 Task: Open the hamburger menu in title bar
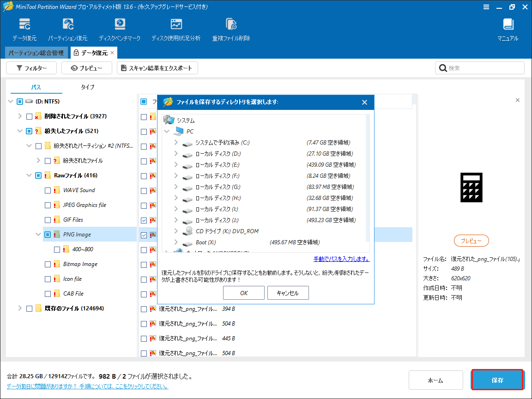[x=486, y=7]
